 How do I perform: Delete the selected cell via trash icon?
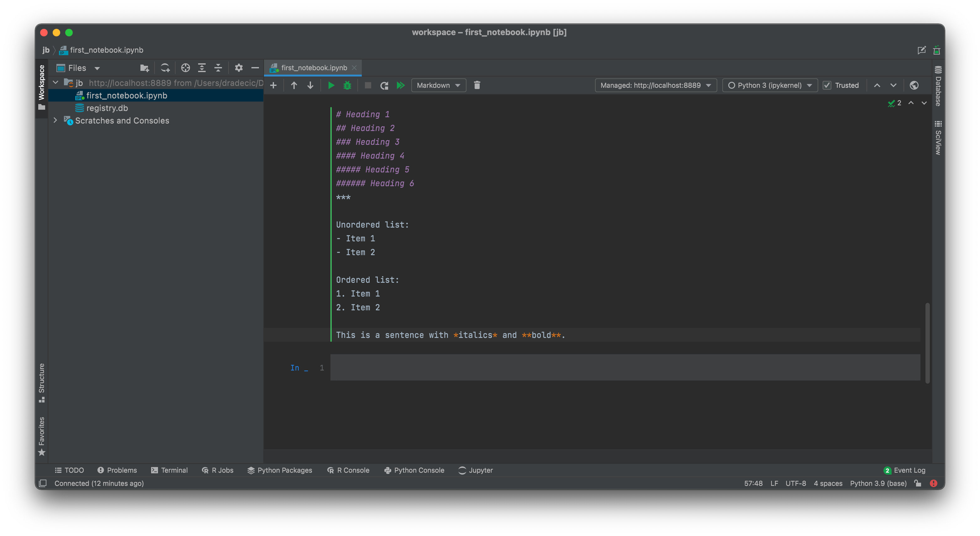click(477, 85)
